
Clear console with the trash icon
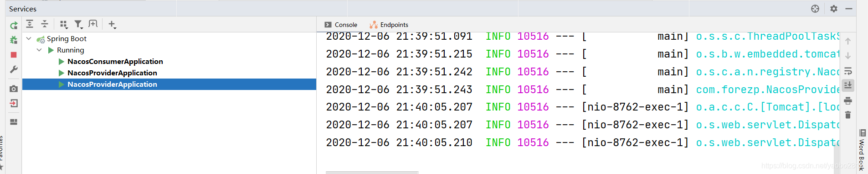pyautogui.click(x=848, y=115)
